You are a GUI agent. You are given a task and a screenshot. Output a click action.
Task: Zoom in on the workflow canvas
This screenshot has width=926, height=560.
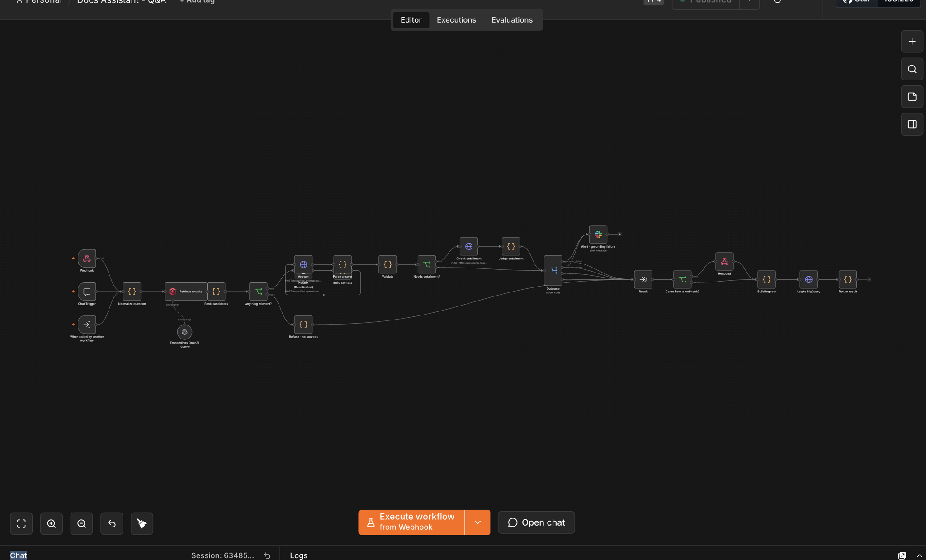tap(52, 523)
